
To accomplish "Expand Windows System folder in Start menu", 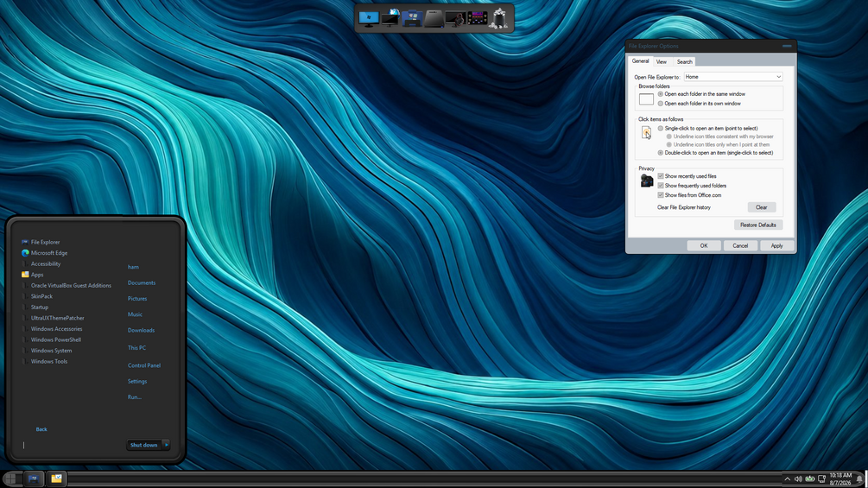I will 51,350.
